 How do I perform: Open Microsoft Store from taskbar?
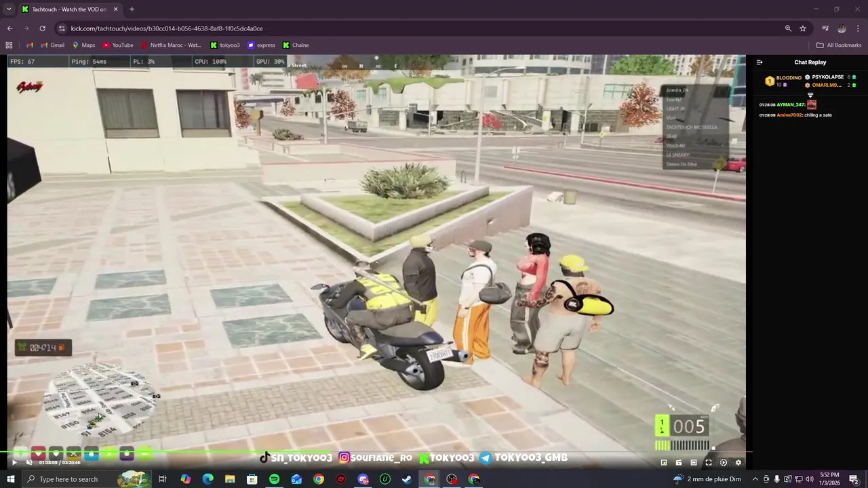click(x=252, y=479)
